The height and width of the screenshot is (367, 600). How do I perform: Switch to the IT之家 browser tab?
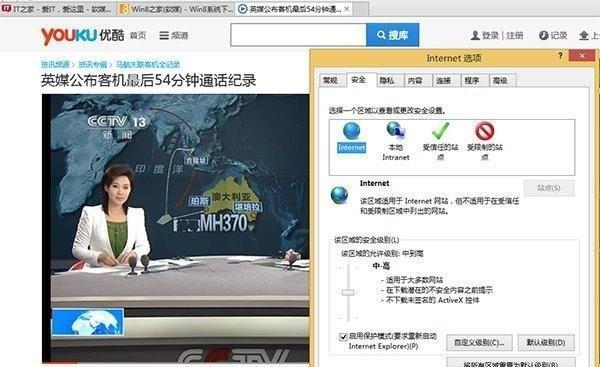pyautogui.click(x=57, y=8)
